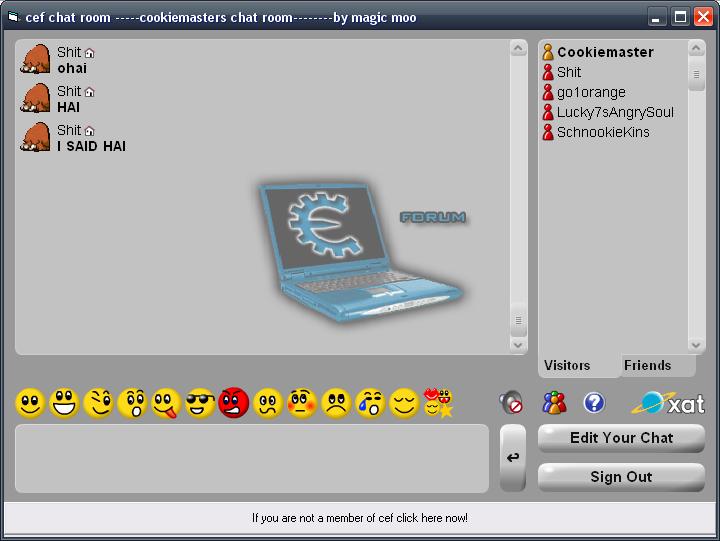Click the 'ohai' chat message
This screenshot has height=541, width=720.
[x=72, y=68]
